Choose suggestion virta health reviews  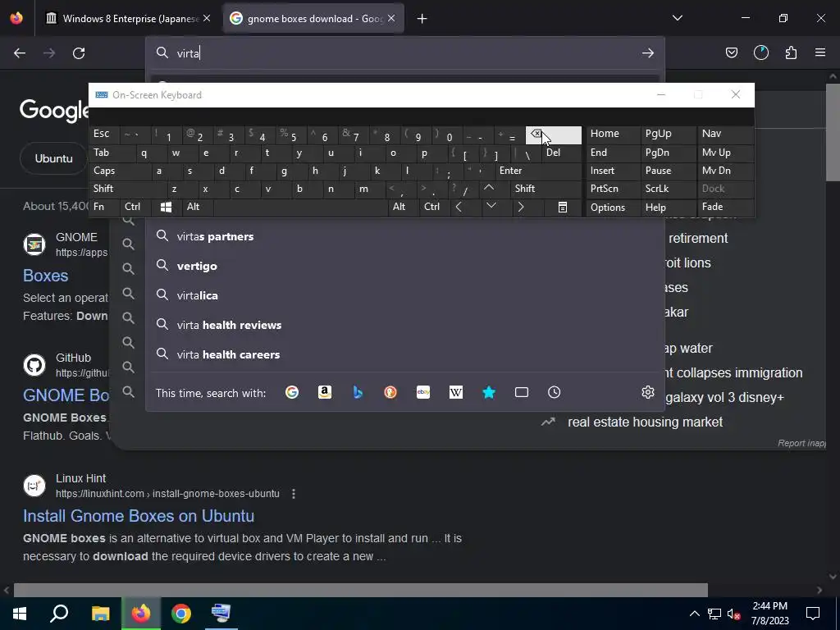coord(404,325)
